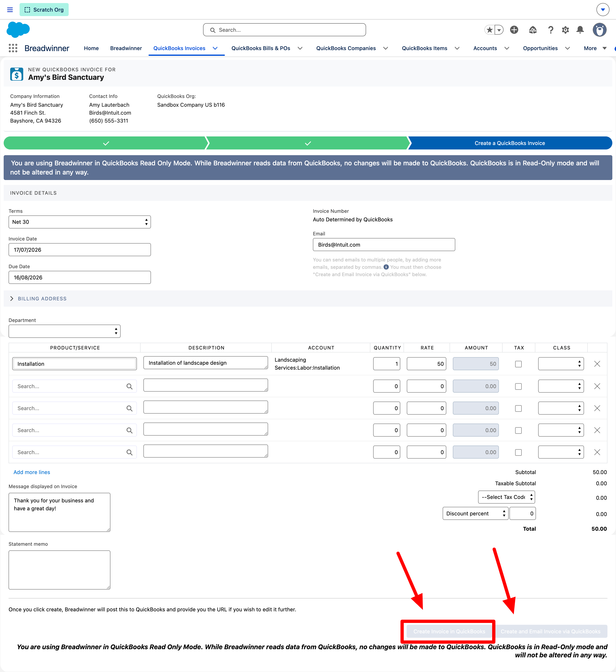The height and width of the screenshot is (672, 616).
Task: Remove the Installation line item with X
Action: tap(597, 364)
